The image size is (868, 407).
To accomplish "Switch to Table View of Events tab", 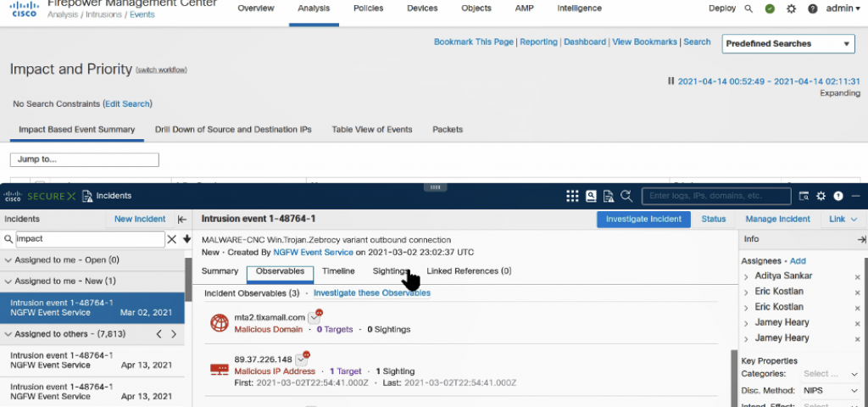I will (372, 130).
